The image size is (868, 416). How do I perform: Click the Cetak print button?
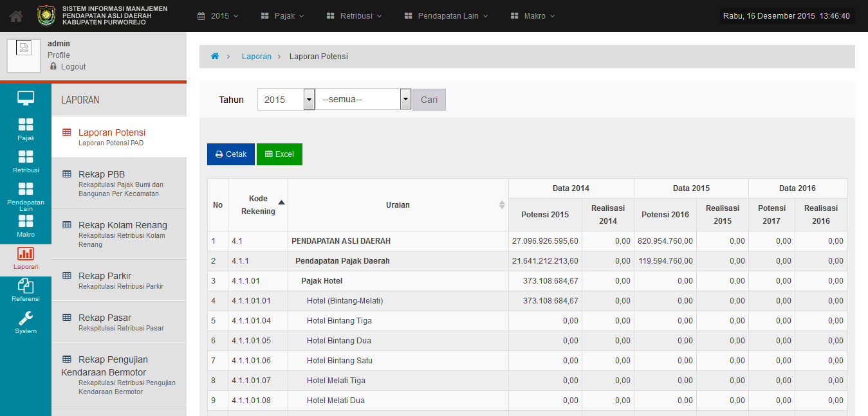(231, 154)
